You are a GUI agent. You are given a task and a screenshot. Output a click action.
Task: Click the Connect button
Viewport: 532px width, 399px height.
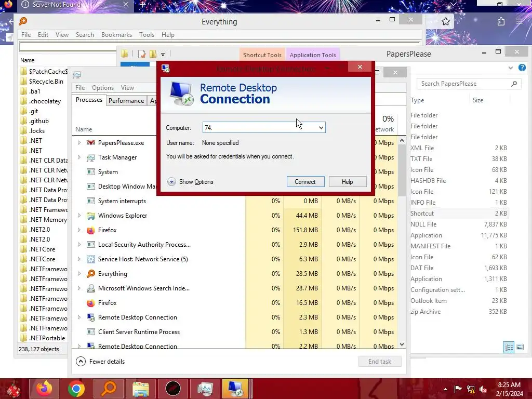tap(305, 181)
